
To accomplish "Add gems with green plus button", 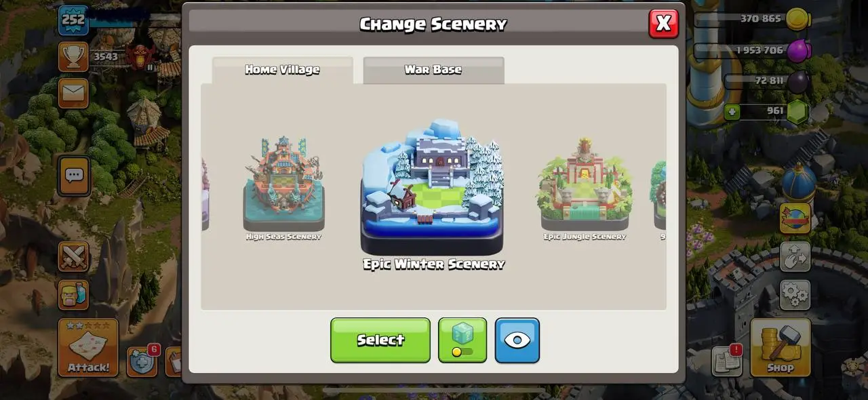I will click(732, 111).
